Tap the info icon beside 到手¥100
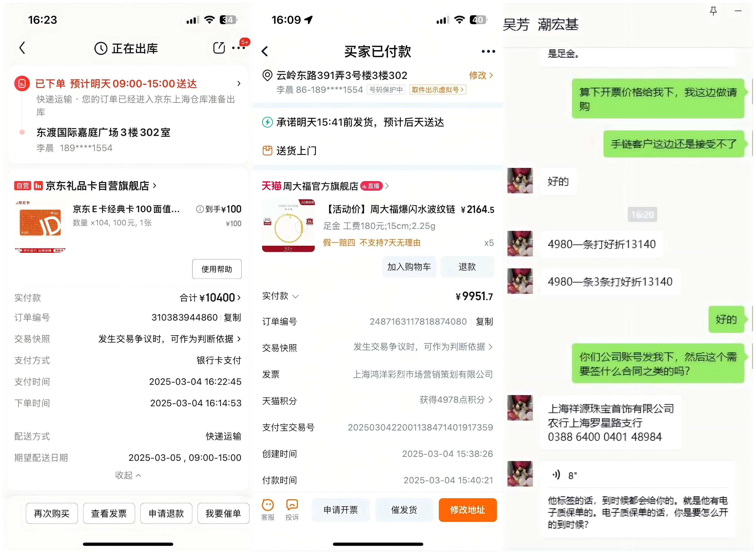Viewport: 756px width, 554px height. (200, 209)
